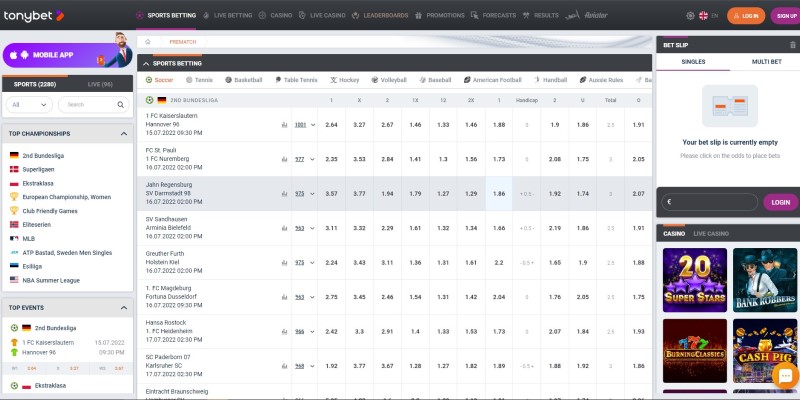
Task: Click the UK flag language icon
Action: [703, 16]
